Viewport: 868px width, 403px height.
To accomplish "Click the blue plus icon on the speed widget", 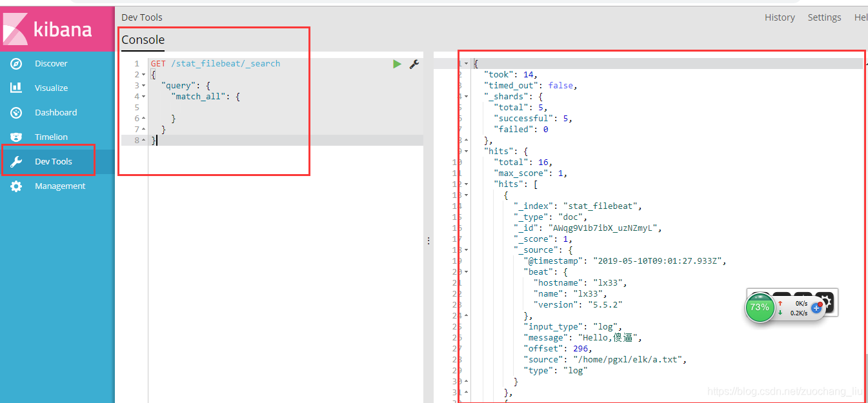I will (x=816, y=308).
